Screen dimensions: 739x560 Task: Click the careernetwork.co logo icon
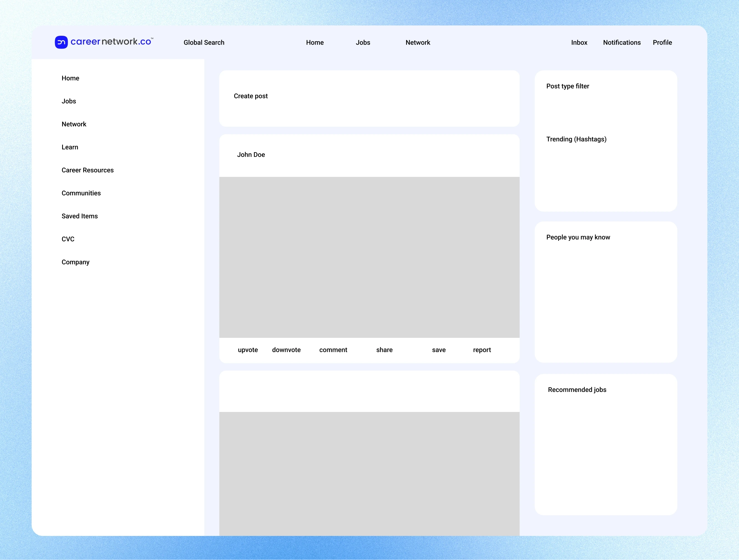61,42
